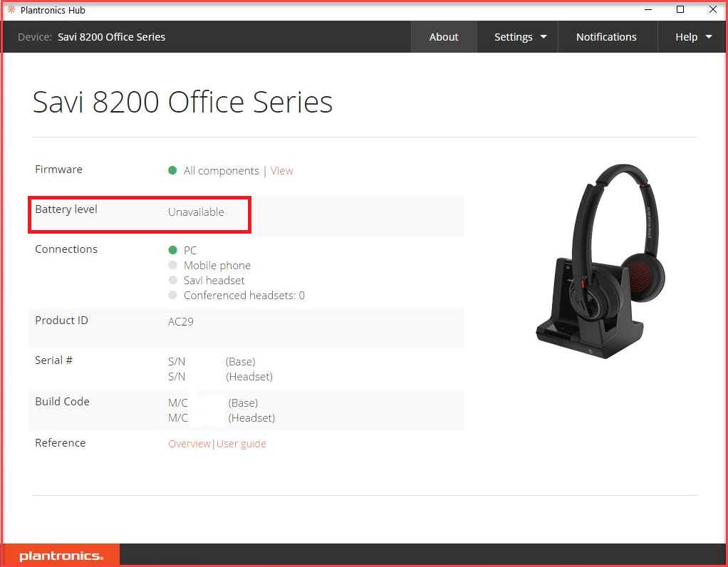This screenshot has height=567, width=728.
Task: Click the Conferenced headsets status dot
Action: (172, 295)
